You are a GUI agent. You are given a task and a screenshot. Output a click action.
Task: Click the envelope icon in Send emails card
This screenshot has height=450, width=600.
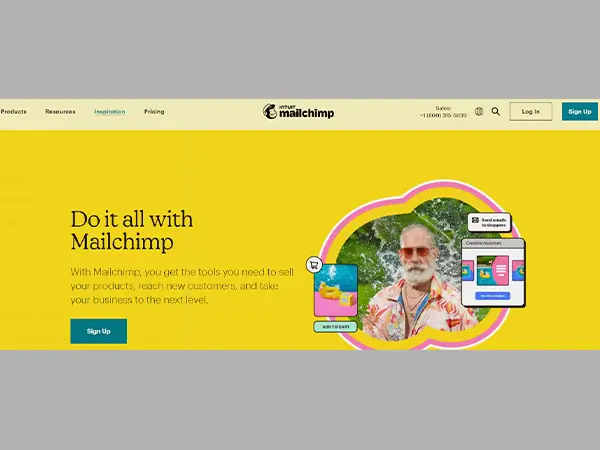(475, 220)
